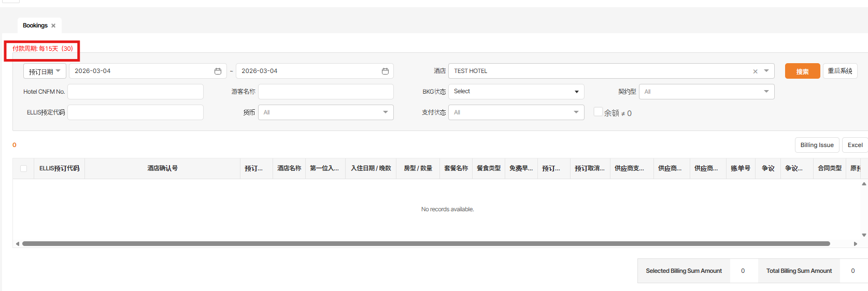The height and width of the screenshot is (291, 868).
Task: Open the start date calendar picker icon
Action: [x=218, y=71]
